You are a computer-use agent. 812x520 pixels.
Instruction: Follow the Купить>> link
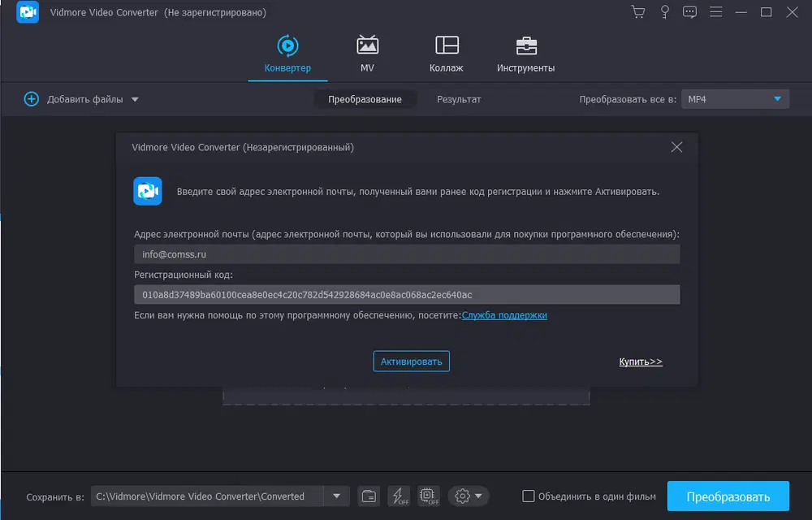pyautogui.click(x=641, y=362)
